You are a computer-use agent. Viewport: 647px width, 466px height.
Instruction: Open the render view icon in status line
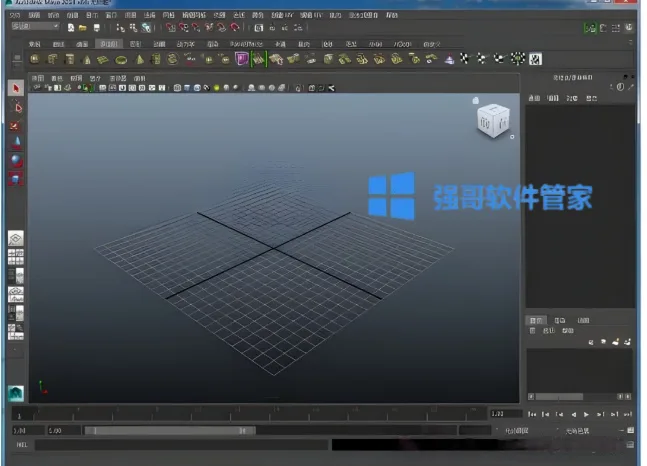pyautogui.click(x=259, y=28)
